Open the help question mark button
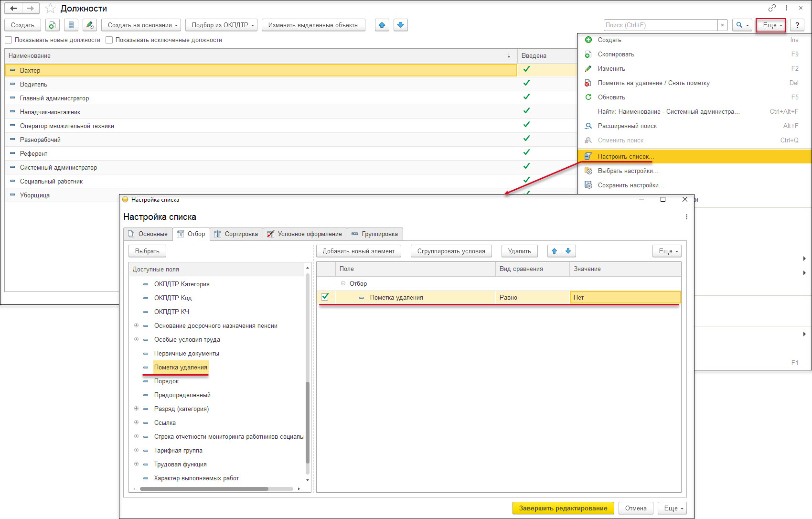This screenshot has height=519, width=812. (797, 25)
